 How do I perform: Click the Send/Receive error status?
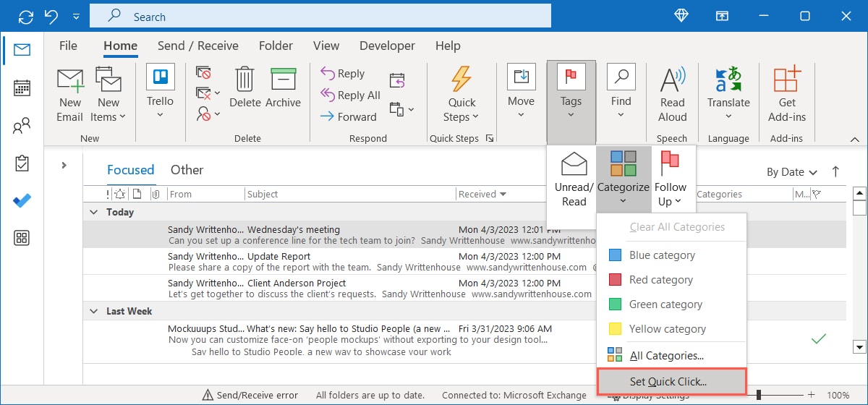(250, 396)
